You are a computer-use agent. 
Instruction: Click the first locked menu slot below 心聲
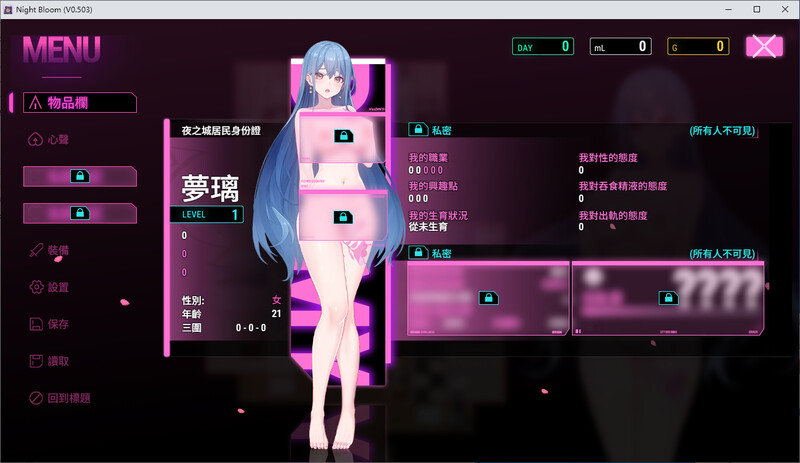80,177
